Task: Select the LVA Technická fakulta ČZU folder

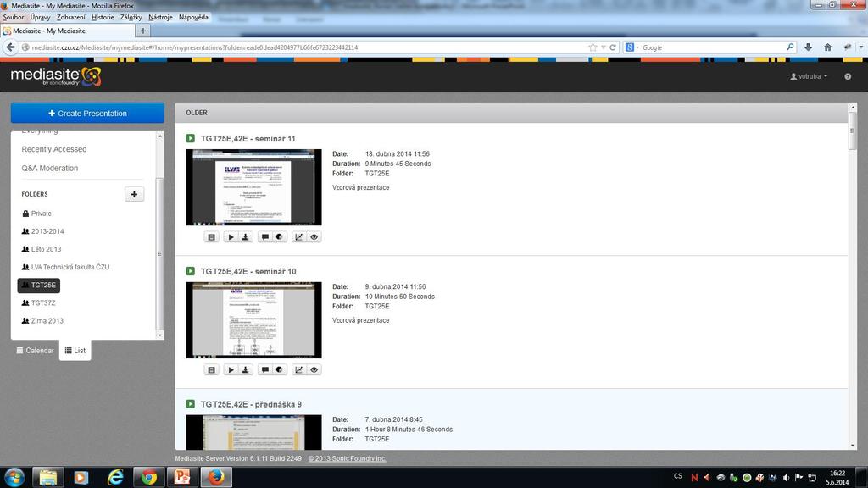Action: click(x=65, y=267)
